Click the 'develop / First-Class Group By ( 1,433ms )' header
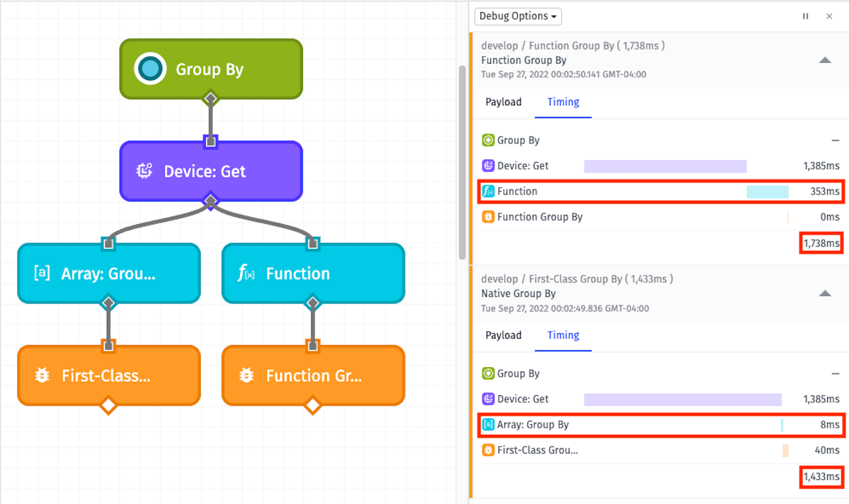This screenshot has width=849, height=504. coord(577,279)
